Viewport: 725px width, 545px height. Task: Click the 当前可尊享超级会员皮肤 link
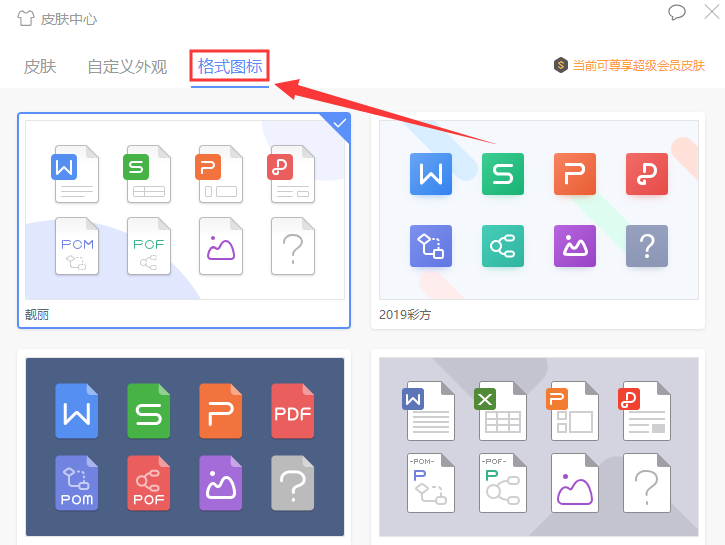(639, 66)
